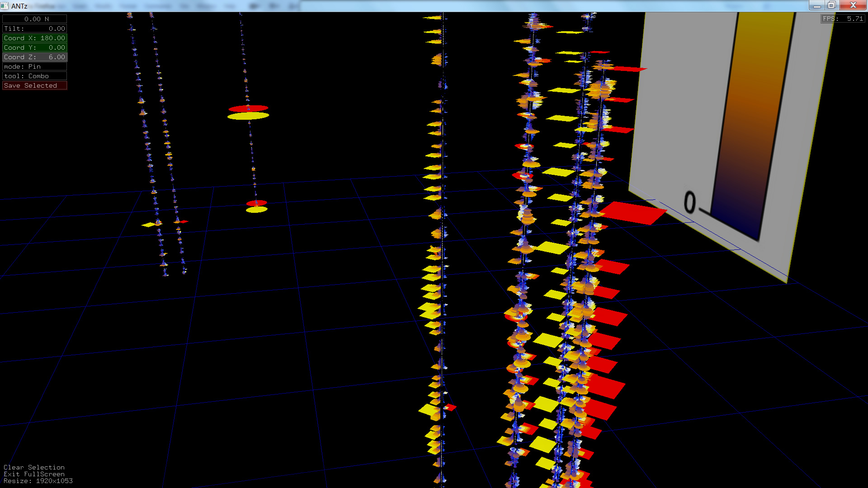Click the ANTz application icon in title bar
This screenshot has height=488, width=868.
pyautogui.click(x=5, y=6)
